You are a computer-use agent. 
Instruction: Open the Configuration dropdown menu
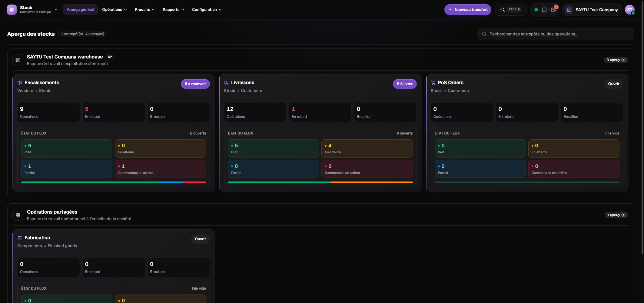(x=207, y=10)
